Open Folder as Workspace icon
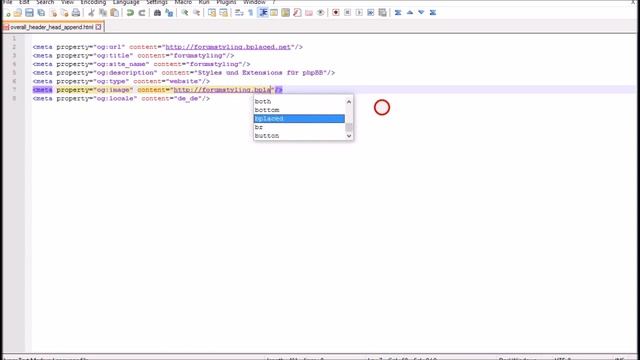 click(309, 13)
